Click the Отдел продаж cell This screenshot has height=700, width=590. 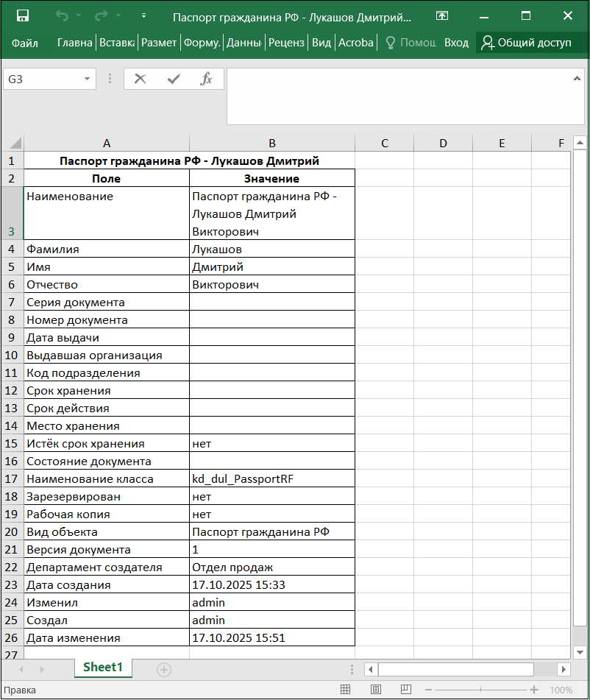[x=272, y=568]
